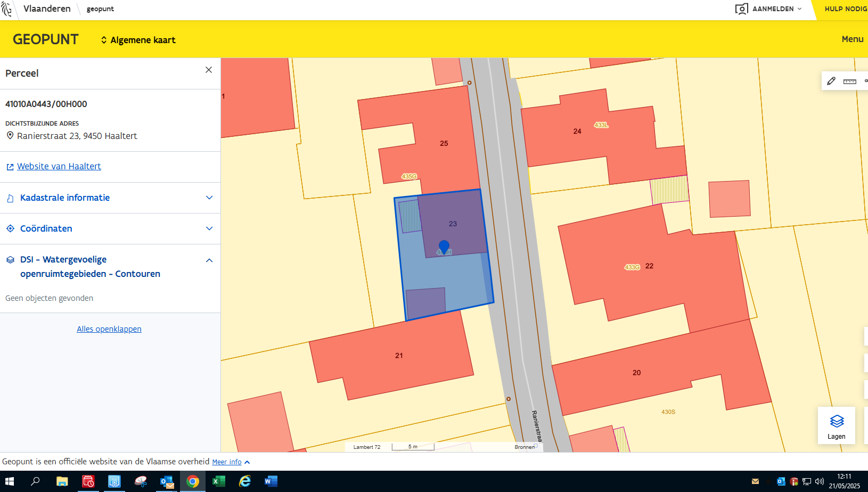Click Alles openklappen link
This screenshot has height=492, width=868.
pos(109,329)
